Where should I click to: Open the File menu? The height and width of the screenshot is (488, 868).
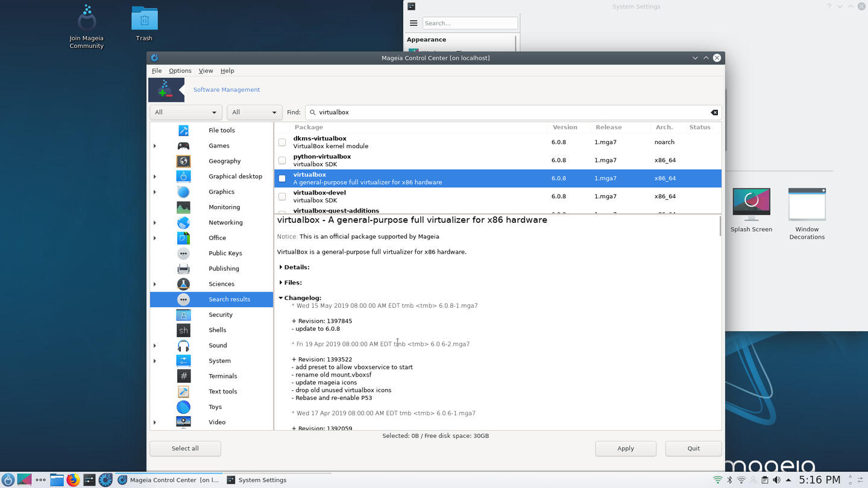157,70
